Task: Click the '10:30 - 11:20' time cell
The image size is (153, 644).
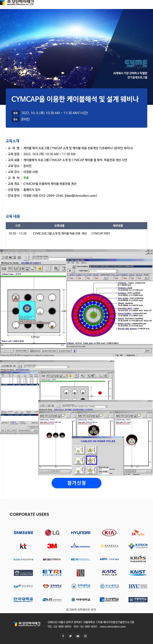Action: click(x=17, y=233)
